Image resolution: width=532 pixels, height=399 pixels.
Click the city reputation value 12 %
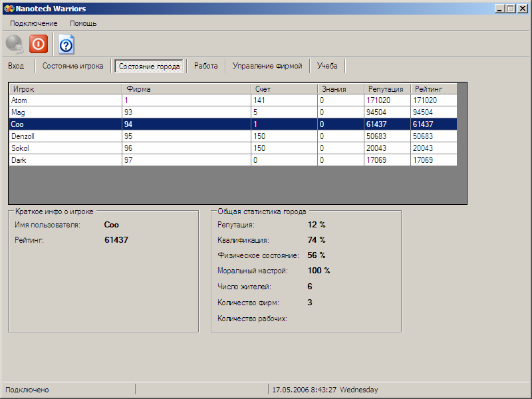tap(317, 225)
